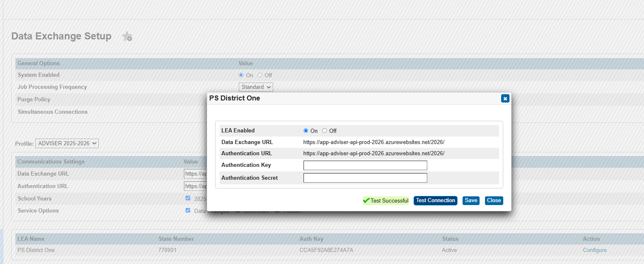Select the Data Exchange URL text field
This screenshot has width=644, height=264.
pos(194,174)
